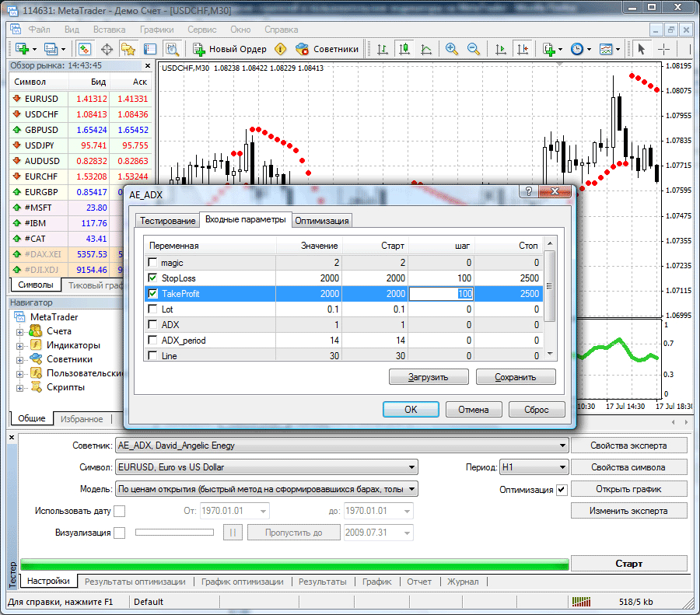700x615 pixels.
Task: Select the cursor arrow tool
Action: [642, 49]
